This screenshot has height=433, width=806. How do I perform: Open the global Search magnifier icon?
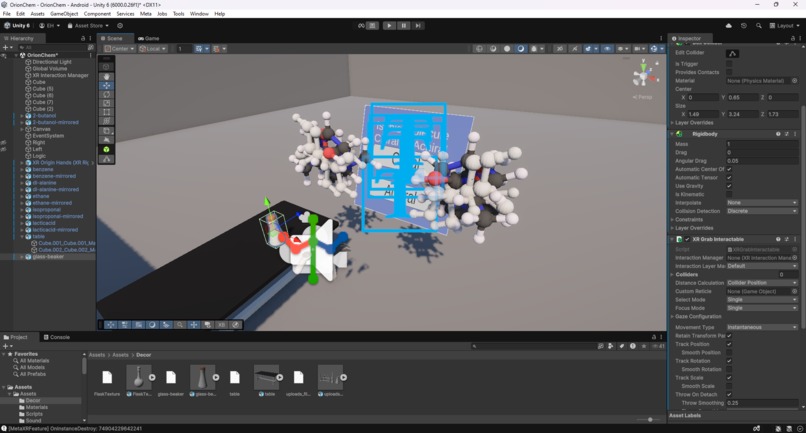[x=758, y=25]
